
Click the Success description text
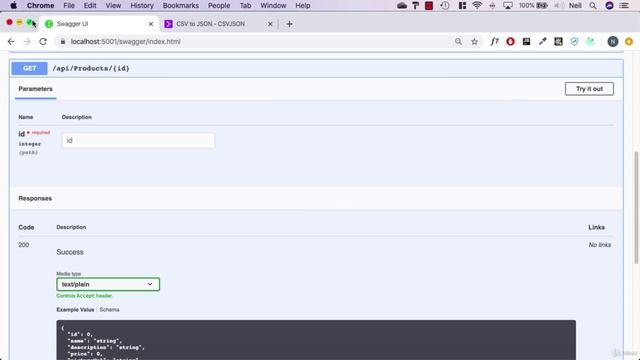pos(70,252)
